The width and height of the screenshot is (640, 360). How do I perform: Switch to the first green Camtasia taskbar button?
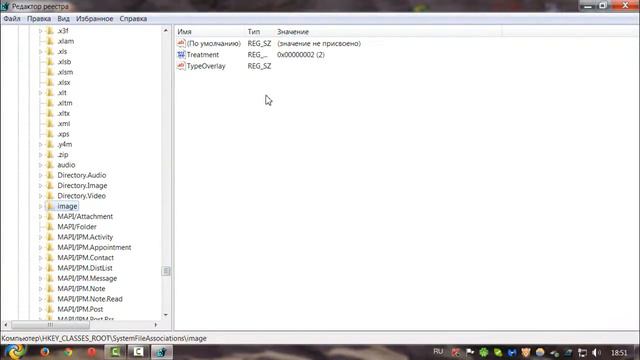point(115,352)
